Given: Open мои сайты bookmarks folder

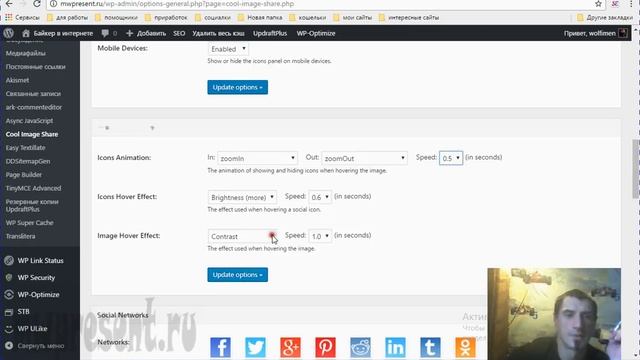Looking at the screenshot, I should click(353, 18).
